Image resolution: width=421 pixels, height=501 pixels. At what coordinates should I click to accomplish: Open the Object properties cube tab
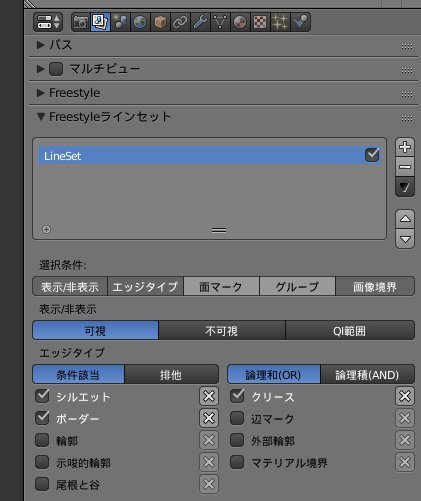tap(160, 22)
